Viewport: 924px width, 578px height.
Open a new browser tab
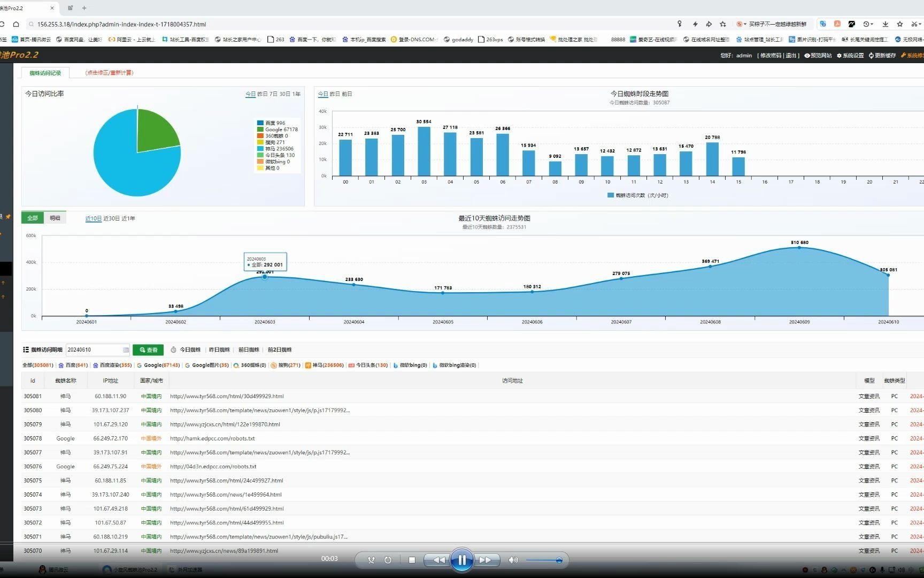(84, 8)
